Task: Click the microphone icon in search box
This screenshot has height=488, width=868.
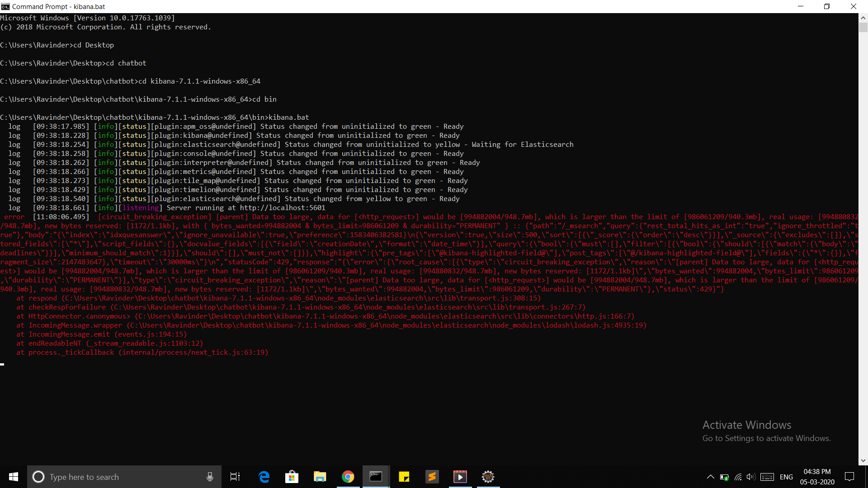Action: coord(210,477)
